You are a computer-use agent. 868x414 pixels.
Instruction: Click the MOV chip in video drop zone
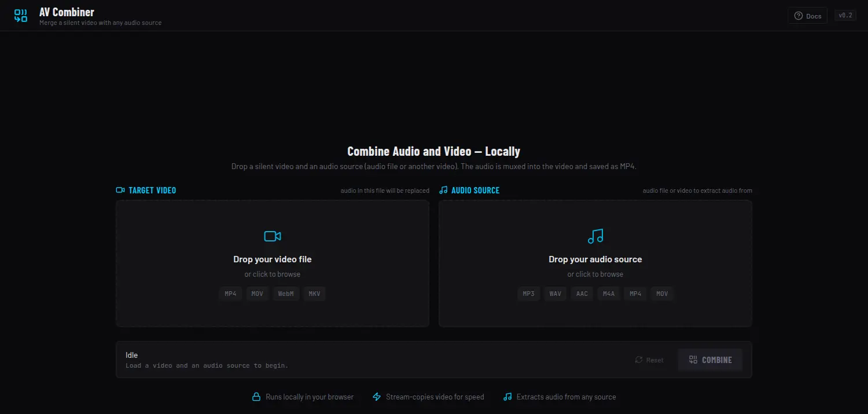[258, 294]
